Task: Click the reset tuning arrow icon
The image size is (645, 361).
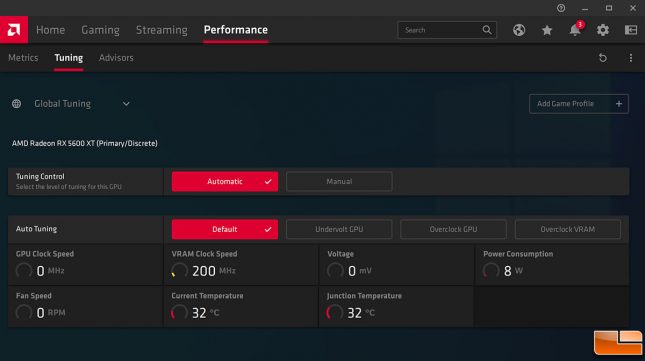Action: click(x=603, y=58)
